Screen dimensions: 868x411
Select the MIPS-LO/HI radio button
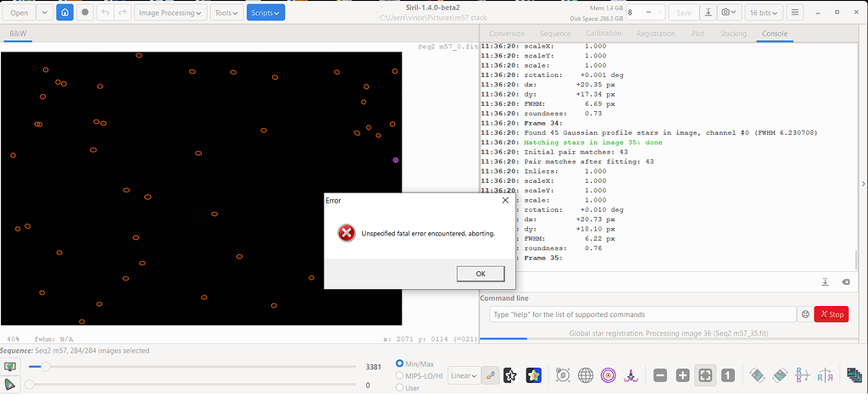(x=400, y=375)
